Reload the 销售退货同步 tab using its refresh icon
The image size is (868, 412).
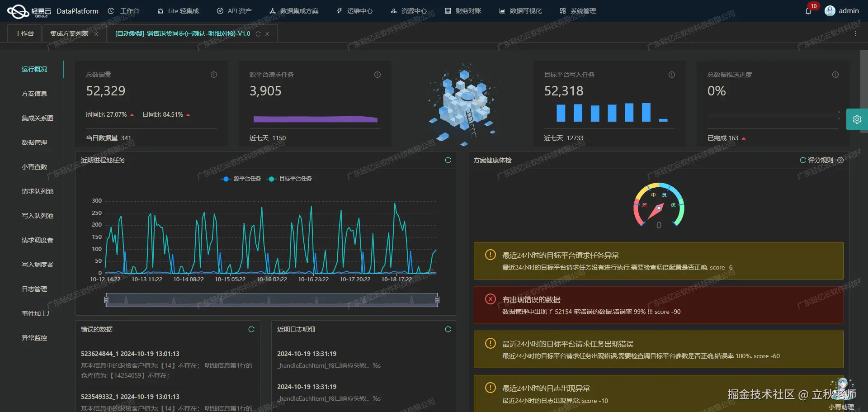258,34
